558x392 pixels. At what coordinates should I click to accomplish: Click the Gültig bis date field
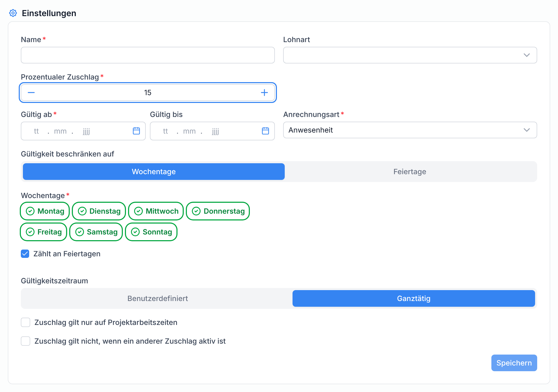[x=212, y=131]
